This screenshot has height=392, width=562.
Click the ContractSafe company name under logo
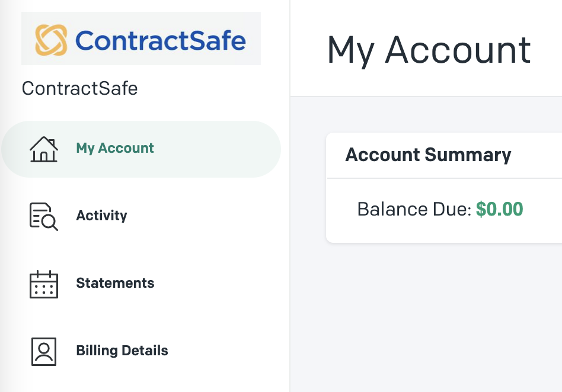pos(79,88)
